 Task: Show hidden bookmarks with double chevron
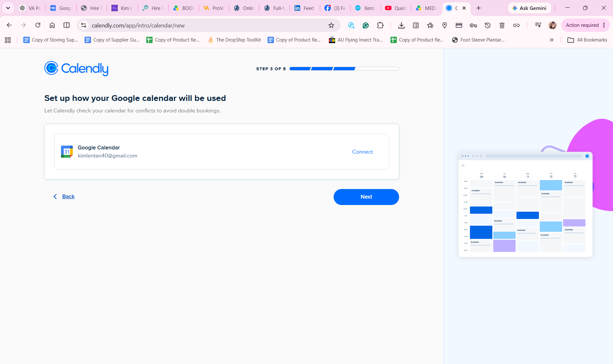[x=551, y=40]
